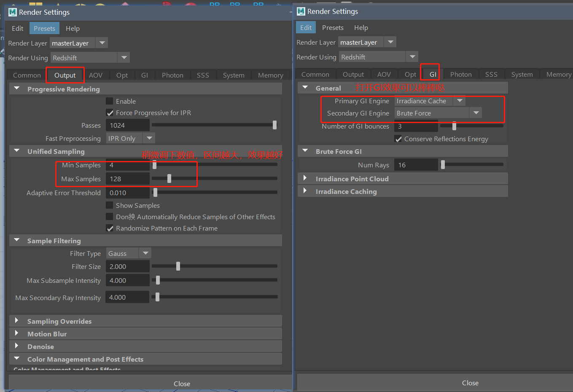Screen dimensions: 573x392
Task: Click the Passes value field showing 1024
Action: pyautogui.click(x=128, y=125)
